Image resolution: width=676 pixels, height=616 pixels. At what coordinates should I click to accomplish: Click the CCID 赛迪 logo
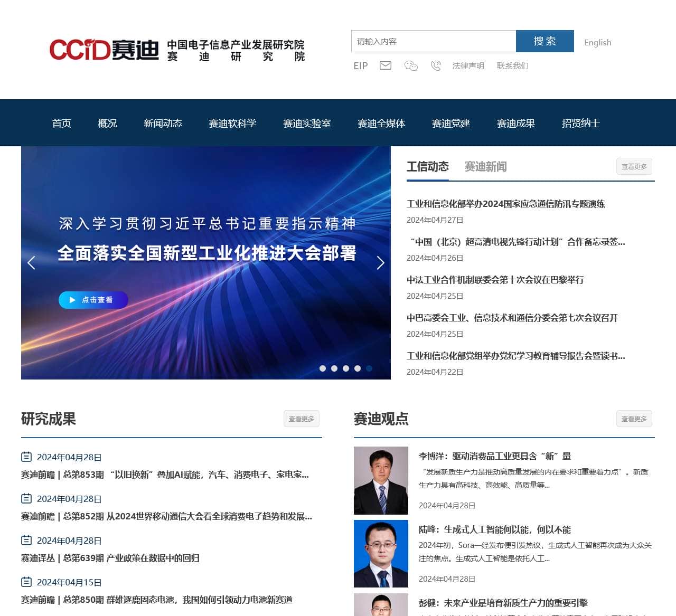(x=177, y=50)
